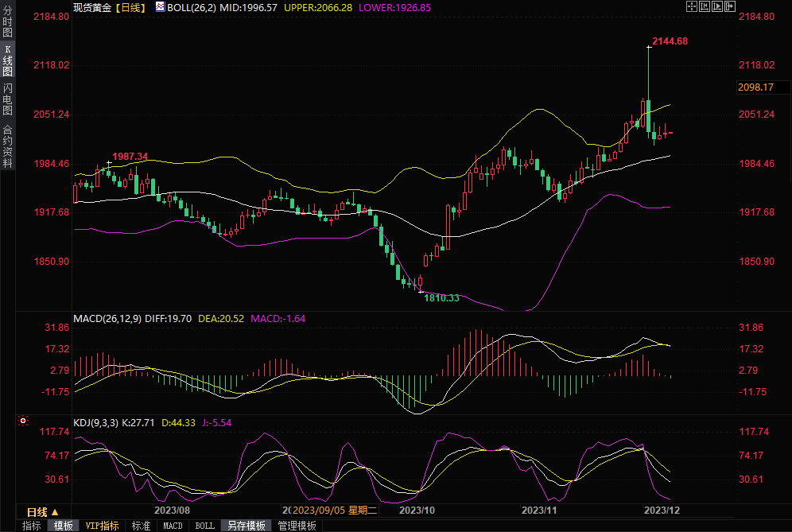This screenshot has height=532, width=792.
Task: Apply the 标准 template
Action: 141,526
